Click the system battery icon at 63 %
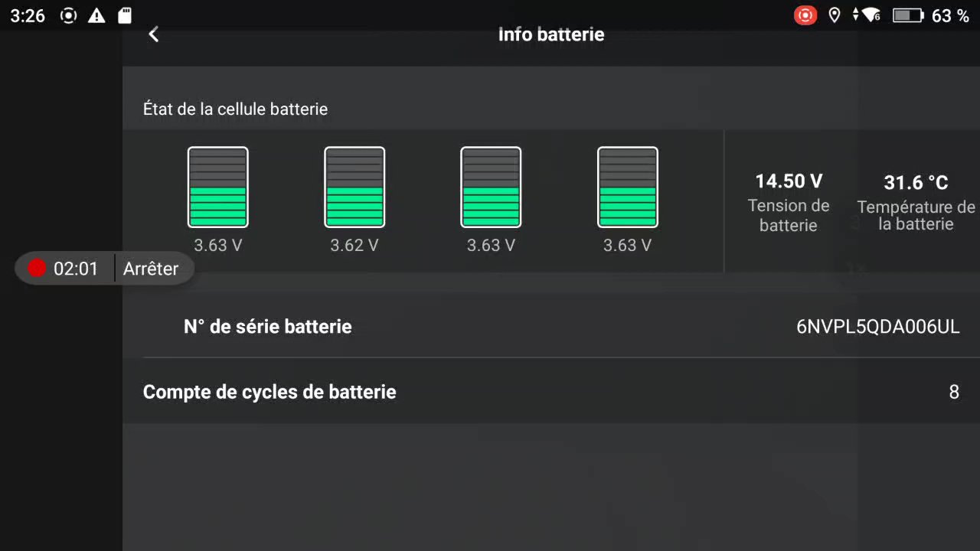Image resolution: width=980 pixels, height=551 pixels. [x=908, y=15]
